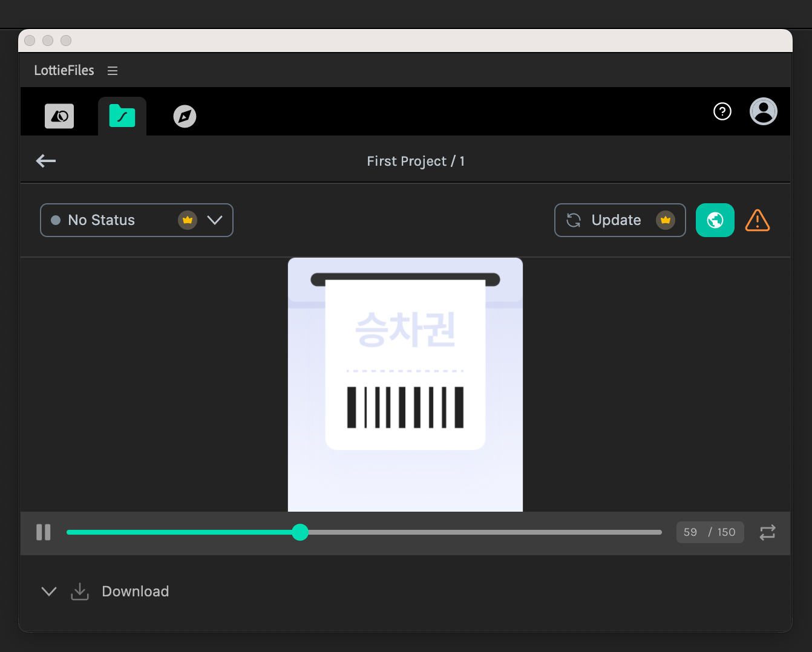Pause the animation playback
812x652 pixels.
click(x=44, y=532)
